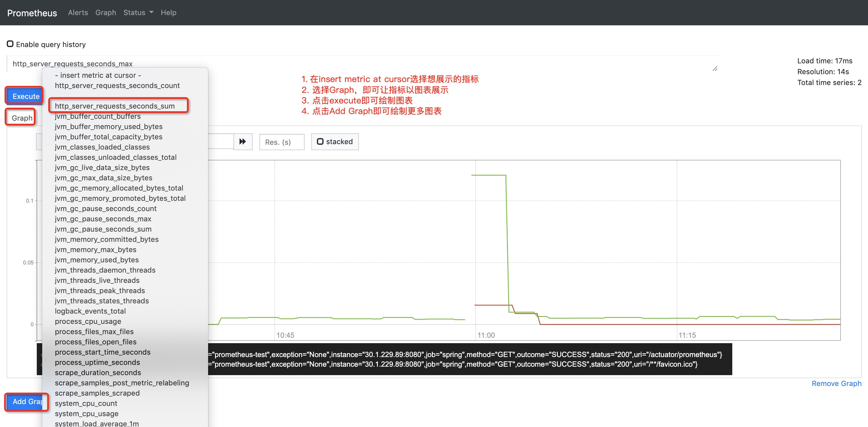Open the Alerts page in navbar
This screenshot has height=427, width=868.
[78, 12]
